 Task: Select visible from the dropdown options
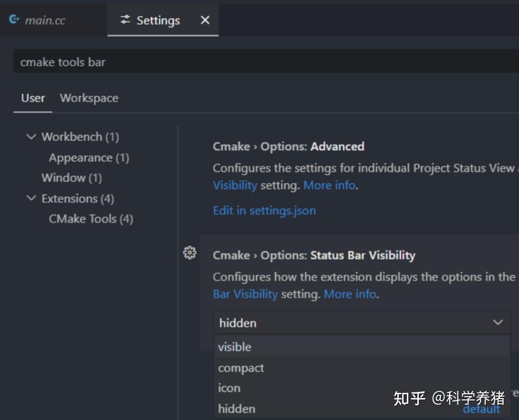234,347
